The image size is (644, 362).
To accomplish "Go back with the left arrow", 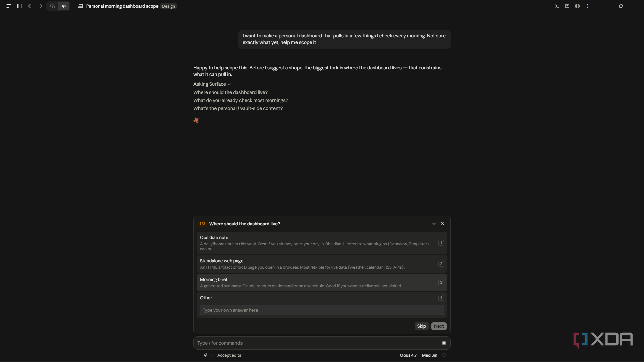I will click(30, 6).
